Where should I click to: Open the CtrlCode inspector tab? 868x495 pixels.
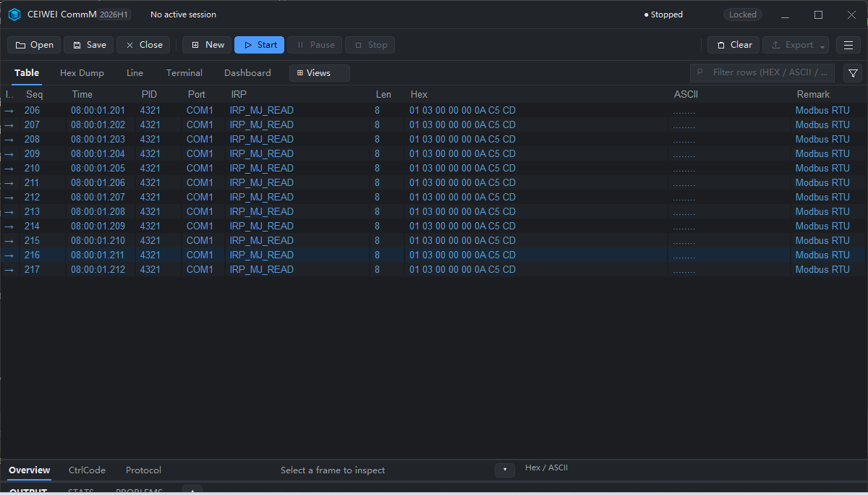pyautogui.click(x=87, y=470)
